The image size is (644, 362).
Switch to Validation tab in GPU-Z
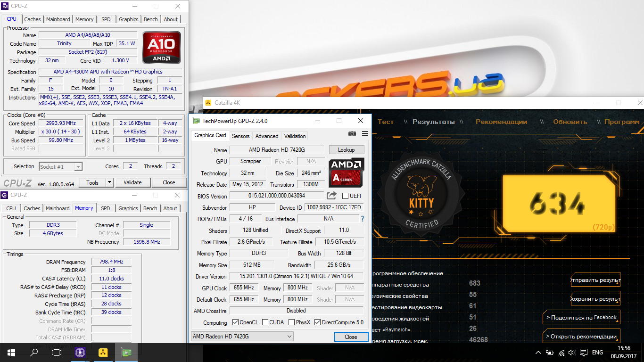pos(295,136)
